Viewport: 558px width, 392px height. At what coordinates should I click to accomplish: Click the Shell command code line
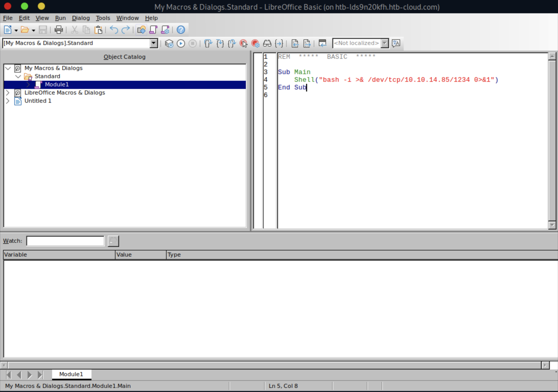pyautogui.click(x=396, y=80)
